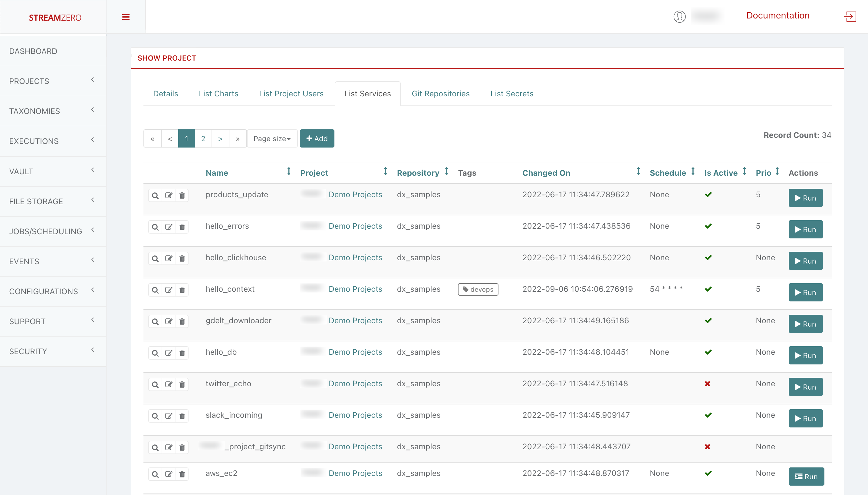Image resolution: width=868 pixels, height=495 pixels.
Task: View details of gdelt_downloader service
Action: pyautogui.click(x=155, y=322)
